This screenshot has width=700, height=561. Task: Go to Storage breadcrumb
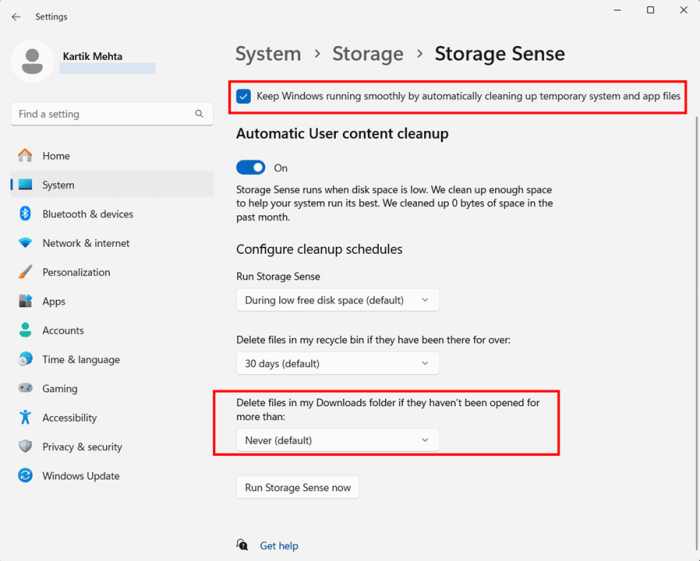click(x=367, y=54)
